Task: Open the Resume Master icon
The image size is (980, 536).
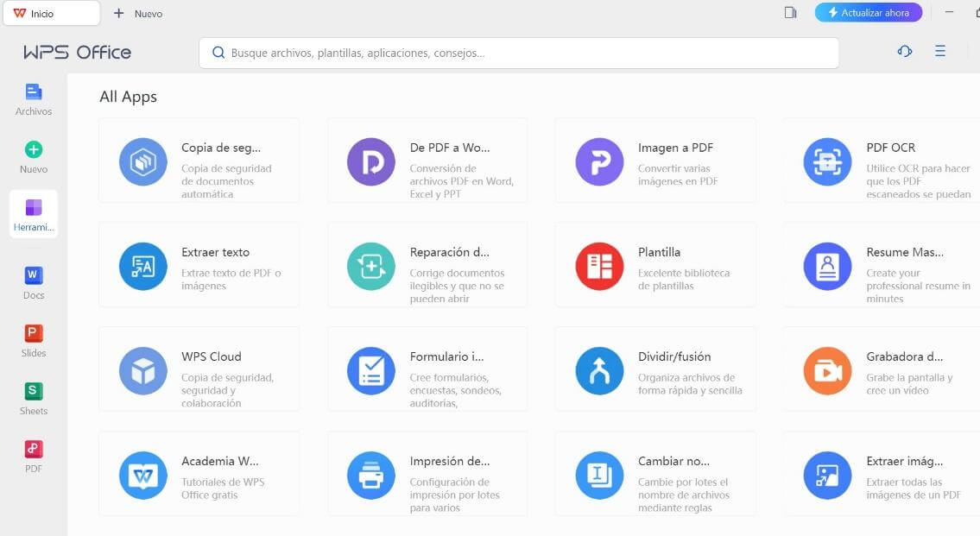Action: click(827, 267)
